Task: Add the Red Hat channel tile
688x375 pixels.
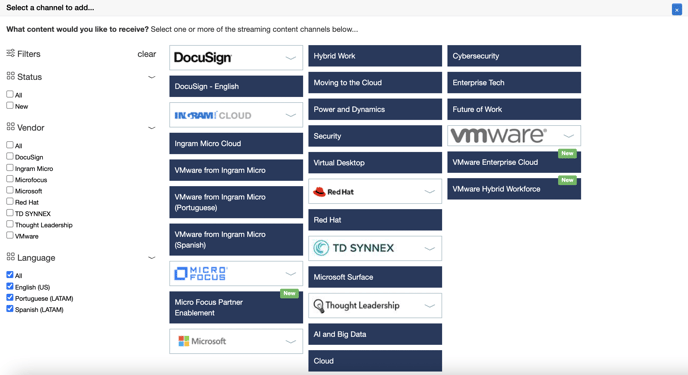Action: click(x=375, y=220)
